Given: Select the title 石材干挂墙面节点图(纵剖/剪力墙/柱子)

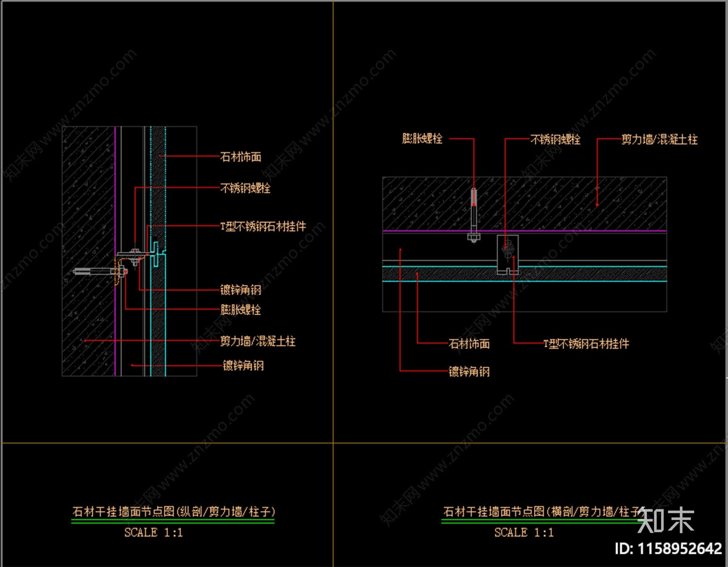Looking at the screenshot, I should (173, 512).
